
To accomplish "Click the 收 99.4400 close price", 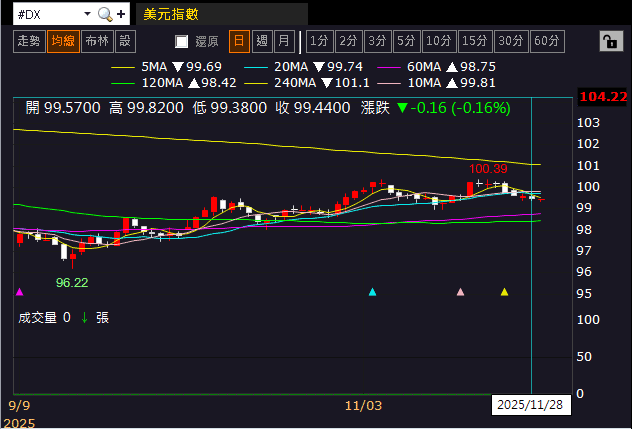I will coord(313,108).
